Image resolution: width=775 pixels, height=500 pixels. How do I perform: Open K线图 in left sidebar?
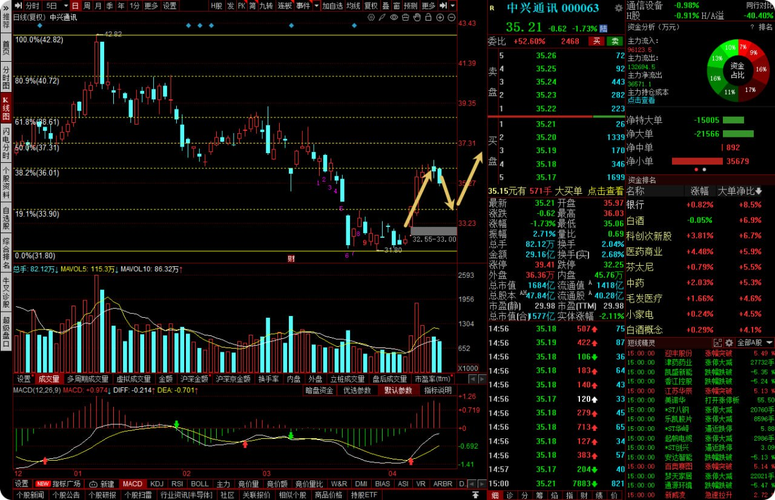[6, 108]
